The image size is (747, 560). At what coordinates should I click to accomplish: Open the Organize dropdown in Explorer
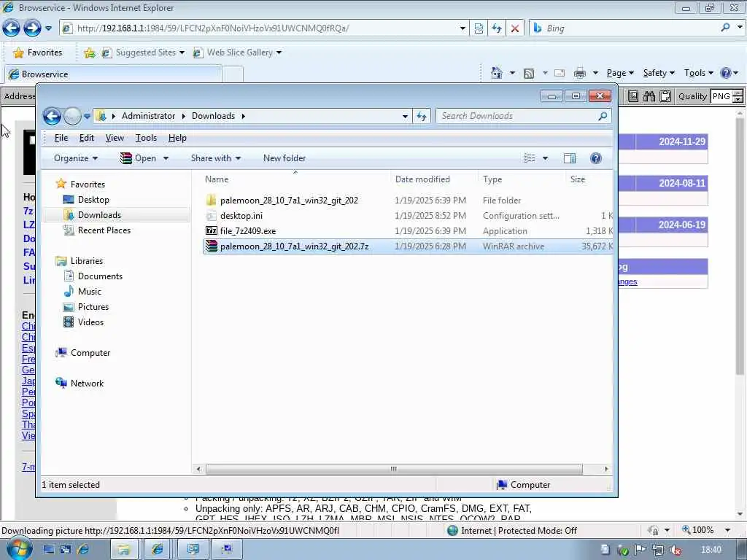pos(76,158)
